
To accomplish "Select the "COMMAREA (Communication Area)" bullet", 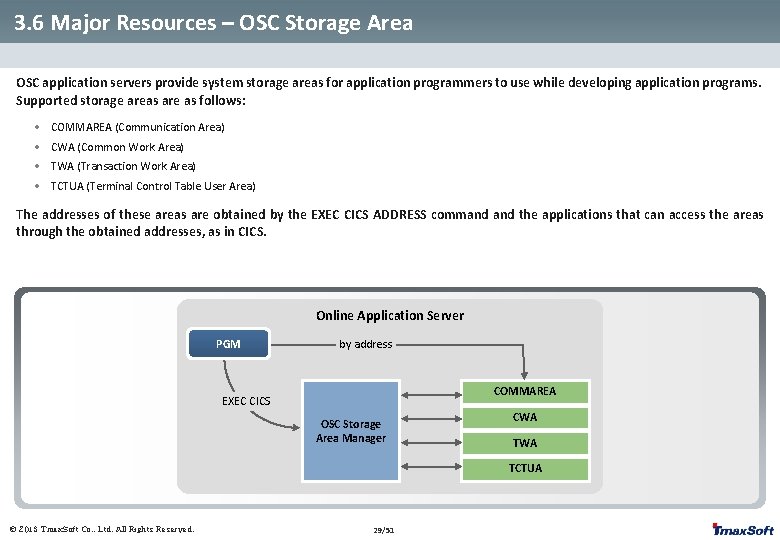I will coord(137,127).
